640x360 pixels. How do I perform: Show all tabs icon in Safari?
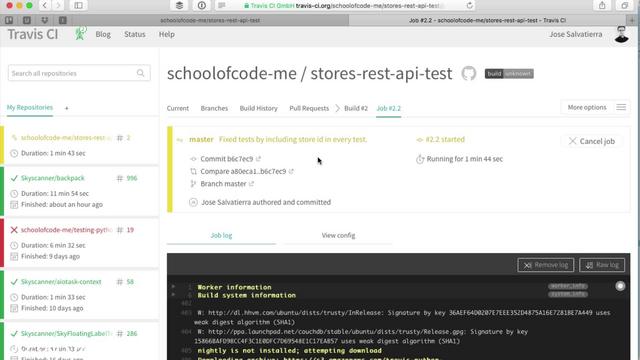[x=624, y=5]
